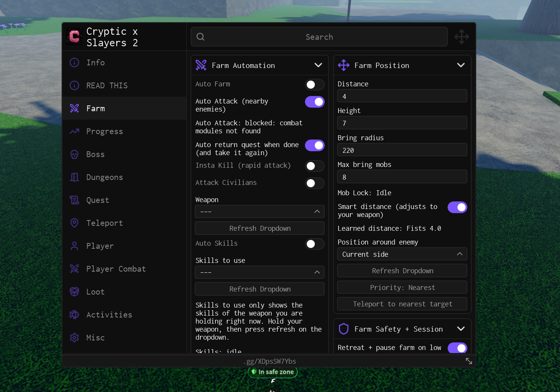Click the Cryptic logo icon

click(74, 37)
